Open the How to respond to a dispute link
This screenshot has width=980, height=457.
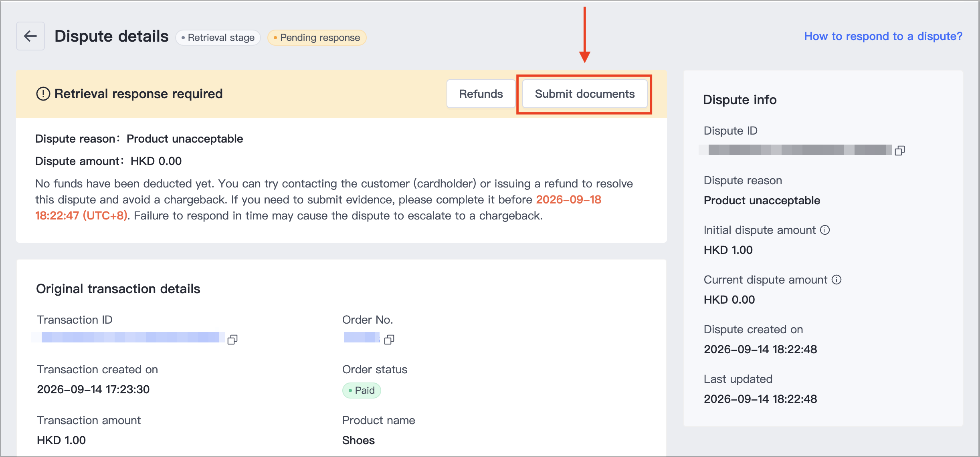tap(883, 36)
